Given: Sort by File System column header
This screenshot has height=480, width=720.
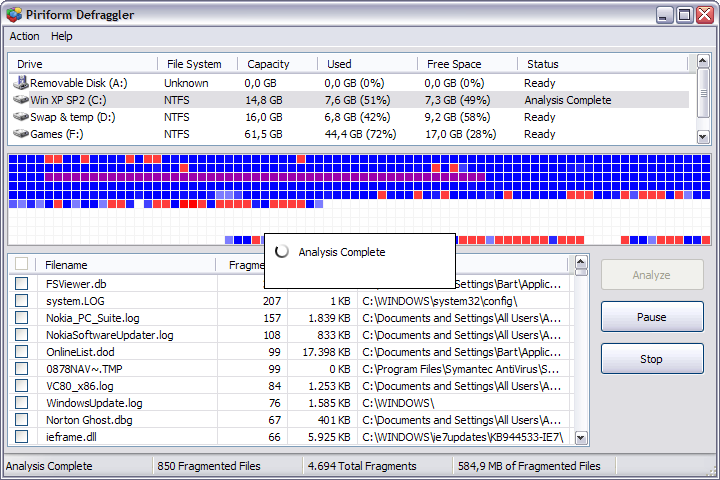Looking at the screenshot, I should [197, 64].
